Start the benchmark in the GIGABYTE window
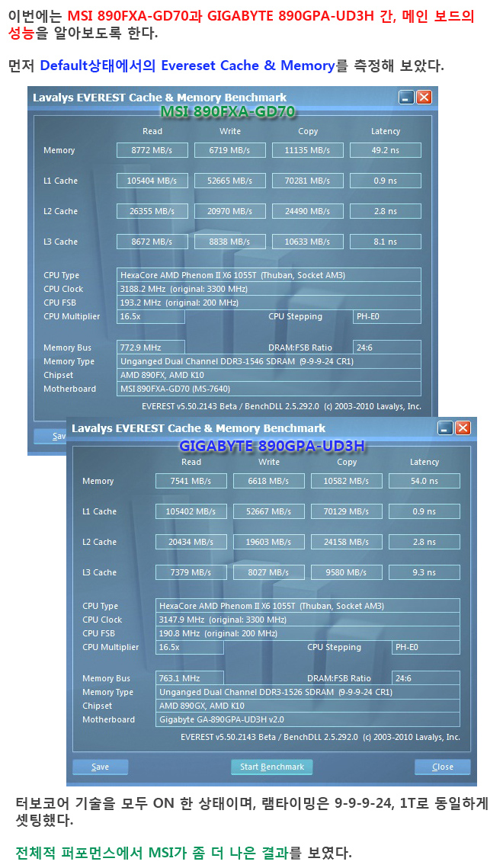Screen dimensions: 503x868 272,767
